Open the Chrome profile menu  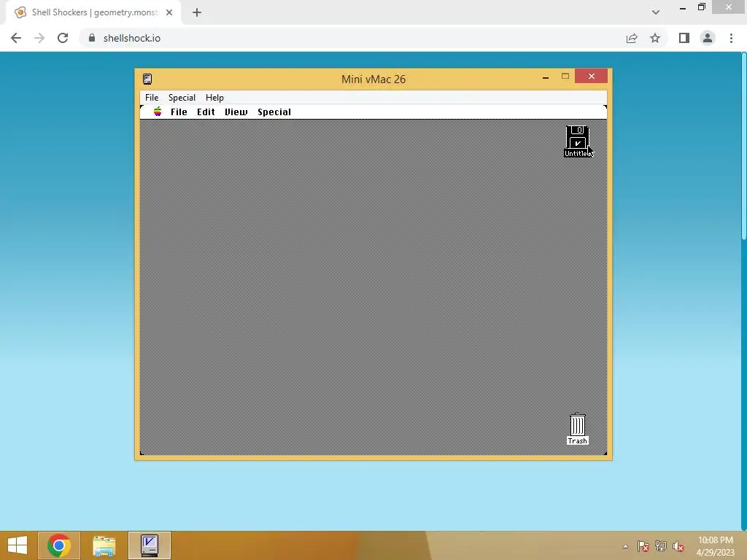click(708, 38)
